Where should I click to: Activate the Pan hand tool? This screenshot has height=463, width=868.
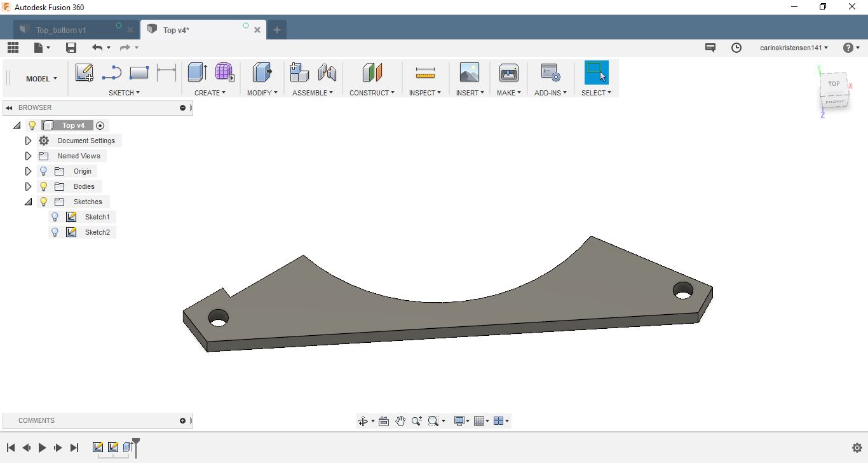400,421
